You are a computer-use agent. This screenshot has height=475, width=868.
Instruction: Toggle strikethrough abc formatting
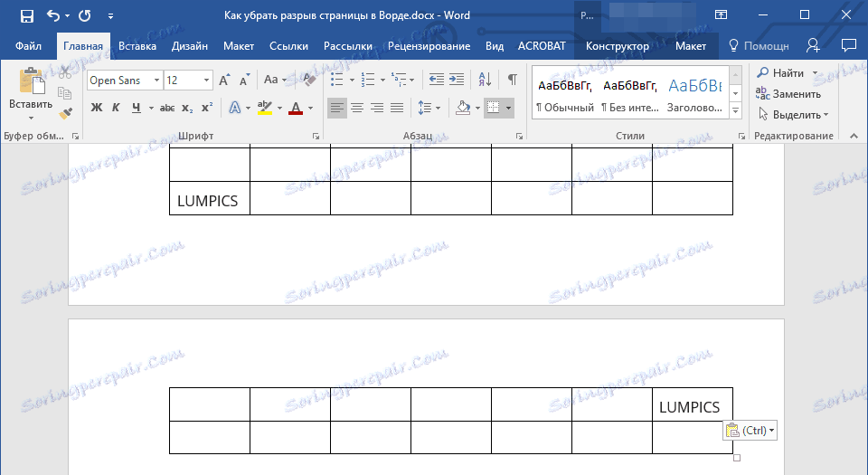(167, 108)
